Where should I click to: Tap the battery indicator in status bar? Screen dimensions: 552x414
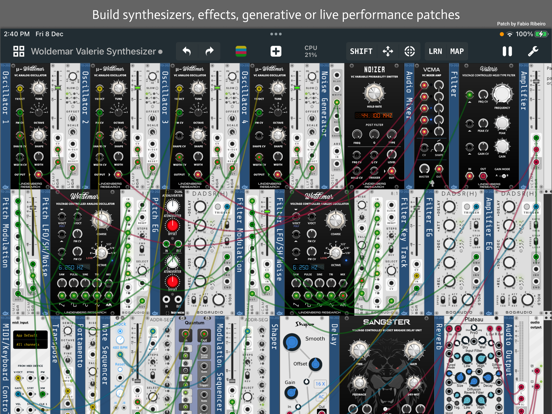pyautogui.click(x=541, y=34)
